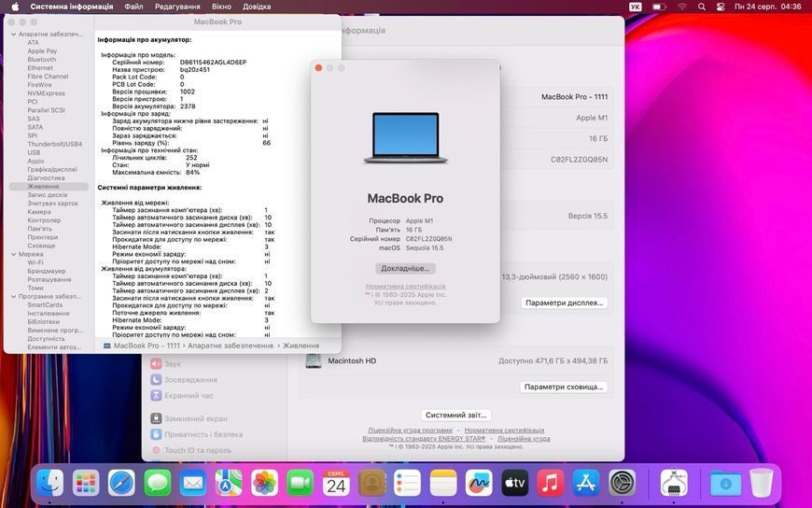Viewport: 812px width, 508px height.
Task: Click battery status icon in menu bar
Action: pyautogui.click(x=659, y=7)
